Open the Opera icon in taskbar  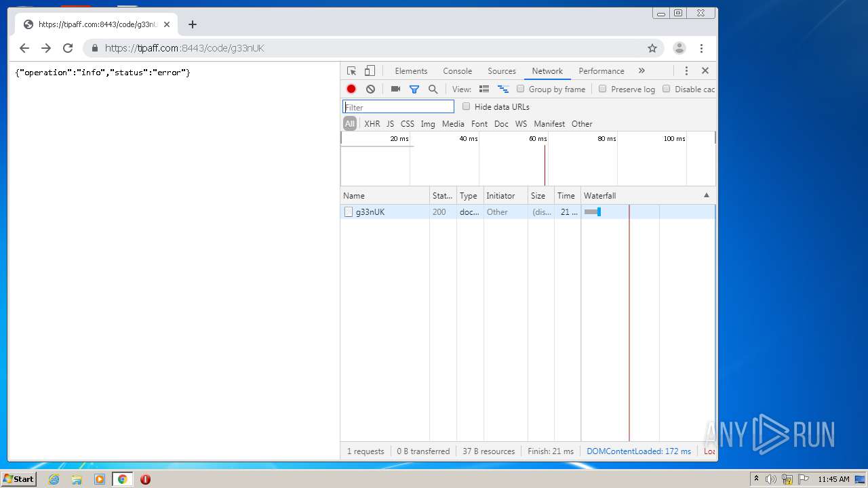145,479
